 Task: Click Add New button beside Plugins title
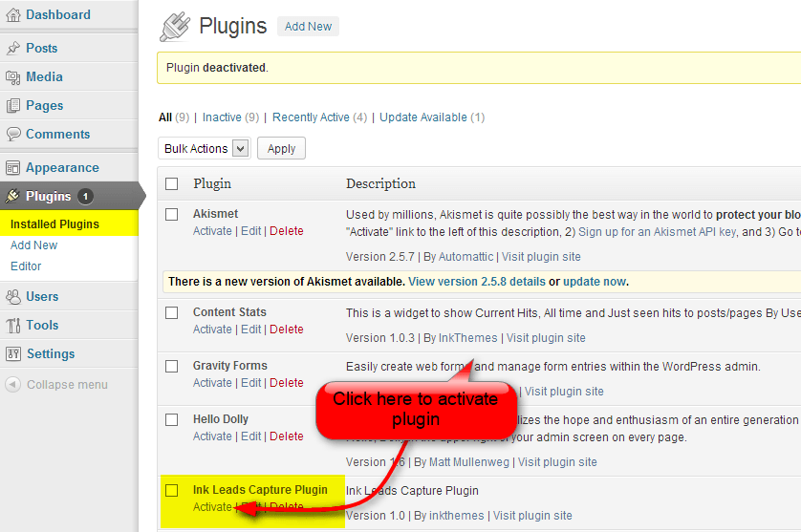coord(308,27)
